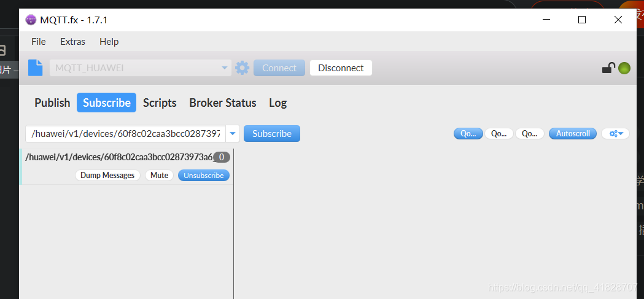Open the File menu

coord(39,42)
